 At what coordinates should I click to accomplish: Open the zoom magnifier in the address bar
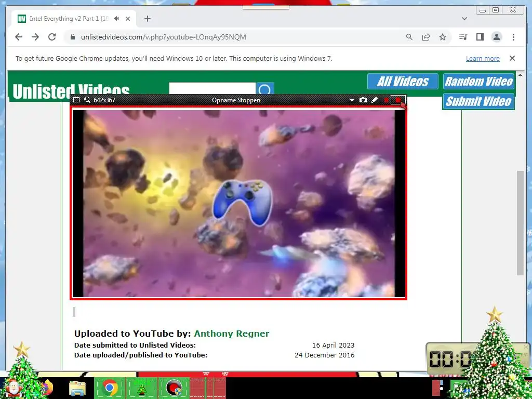tap(409, 37)
